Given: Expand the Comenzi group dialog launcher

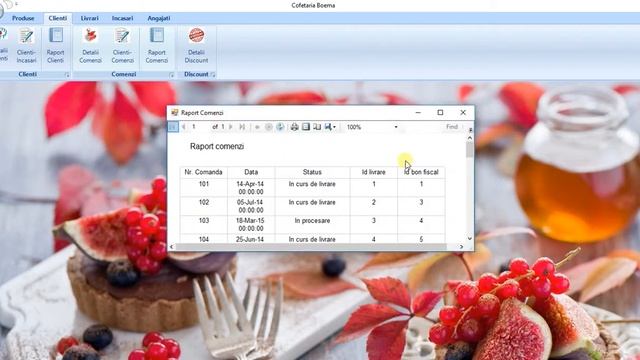Looking at the screenshot, I should click(x=171, y=75).
